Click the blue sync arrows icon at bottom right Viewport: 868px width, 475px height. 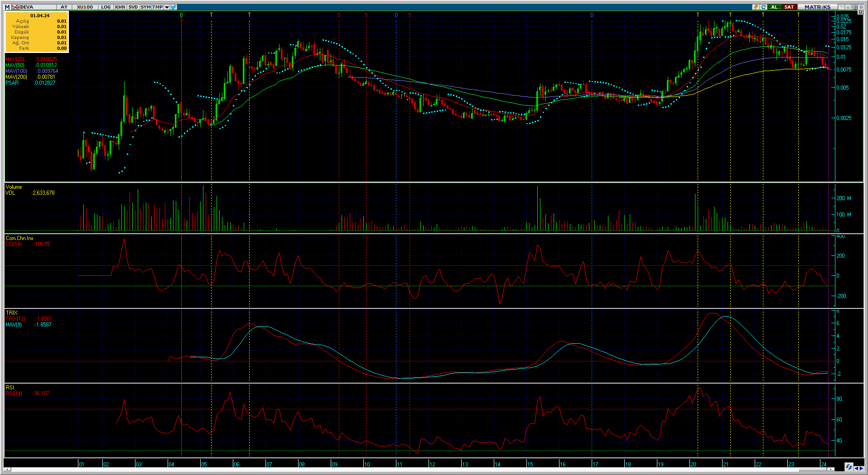tap(849, 467)
